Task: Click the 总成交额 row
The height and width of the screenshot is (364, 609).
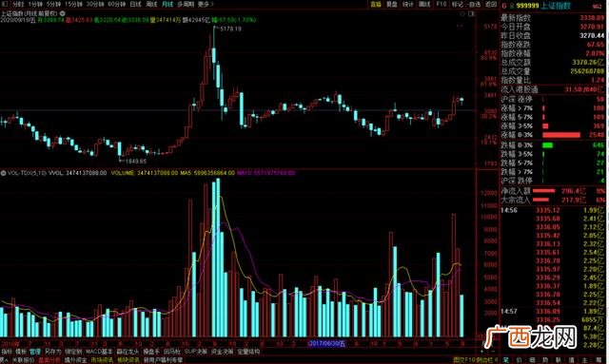Action: (x=552, y=63)
